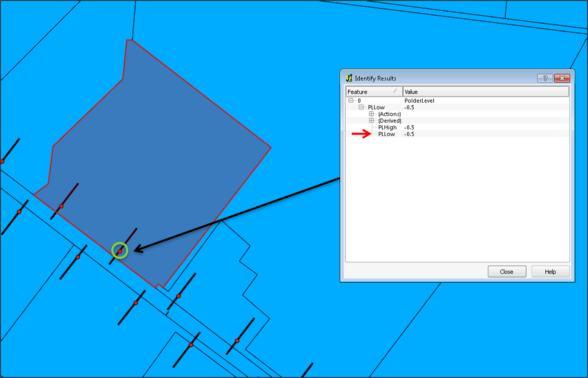
Task: Select the PLLow attribute row by arrow
Action: tap(387, 134)
